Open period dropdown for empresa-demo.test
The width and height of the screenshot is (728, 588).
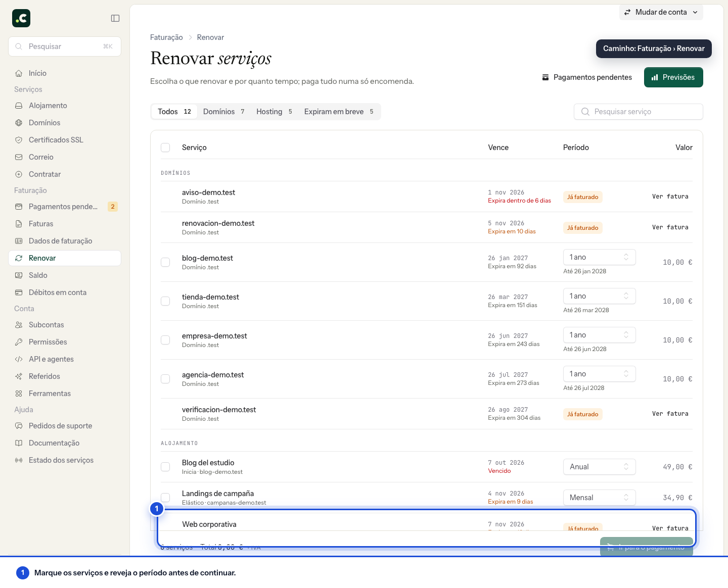[x=599, y=335]
